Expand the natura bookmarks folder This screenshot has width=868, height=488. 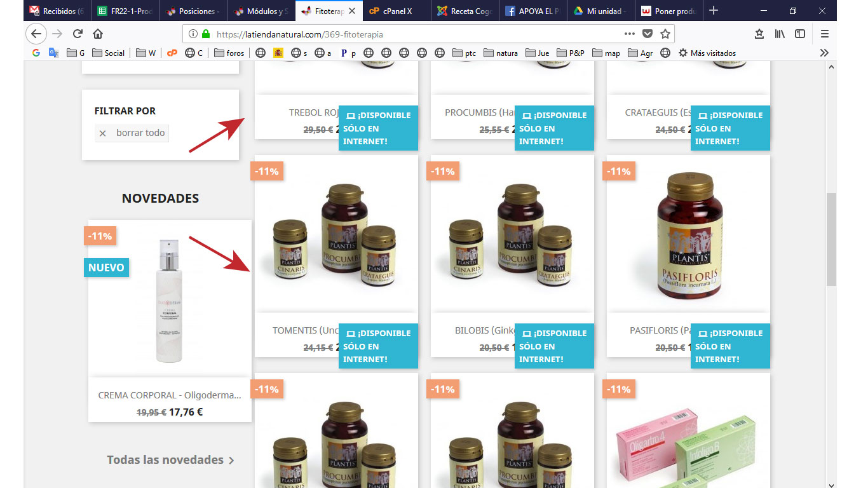(x=501, y=53)
